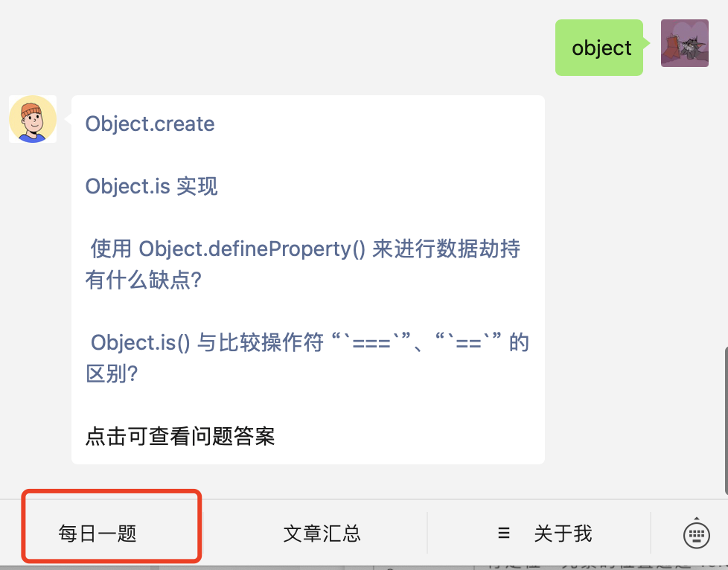Click the 文章汇总 label text
The image size is (728, 570).
tap(322, 534)
